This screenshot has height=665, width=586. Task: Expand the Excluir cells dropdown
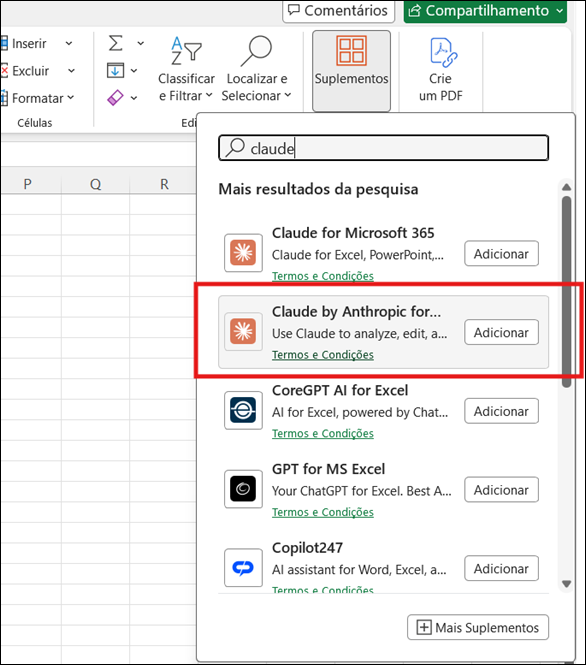click(71, 70)
